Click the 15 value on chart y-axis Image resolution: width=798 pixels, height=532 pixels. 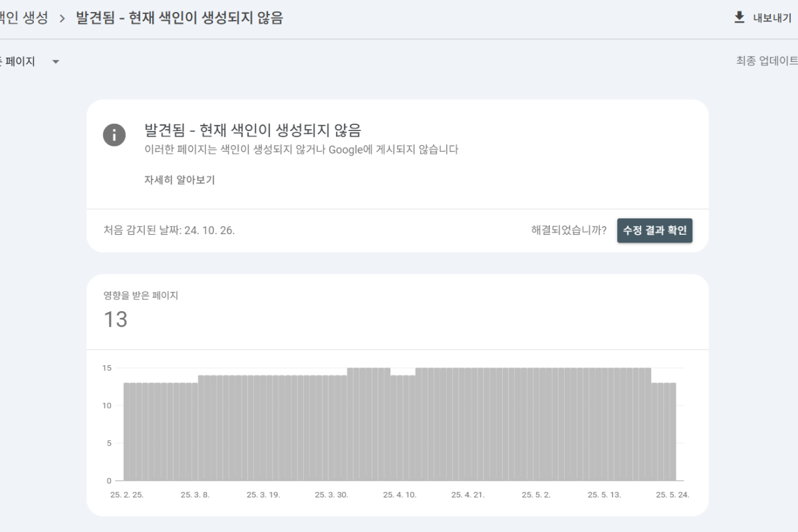(106, 368)
